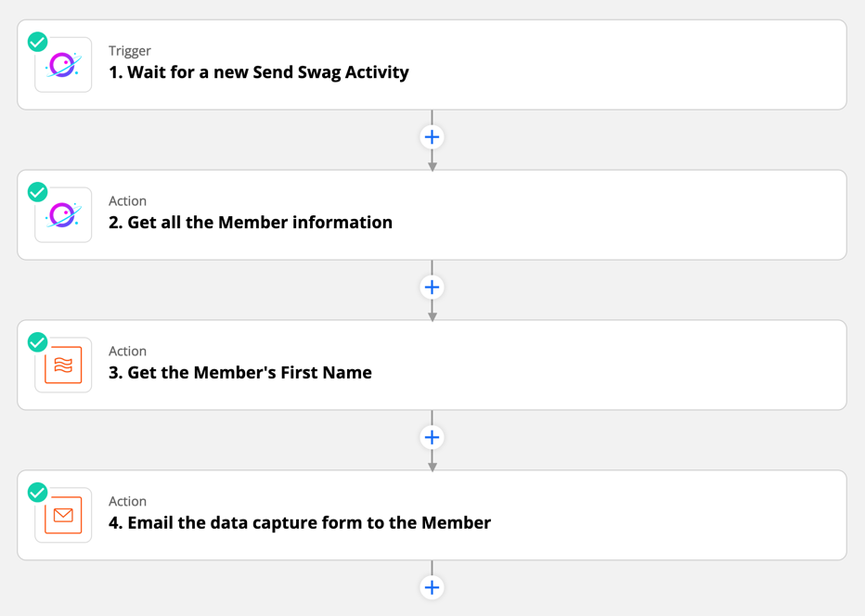The width and height of the screenshot is (865, 616).
Task: Click the Orbit app icon in step 1
Action: [x=63, y=65]
